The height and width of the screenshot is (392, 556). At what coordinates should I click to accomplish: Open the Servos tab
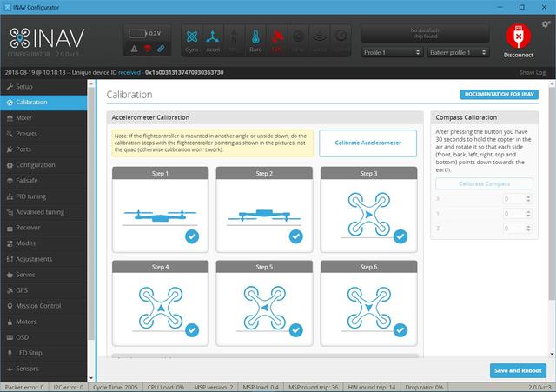click(x=43, y=275)
